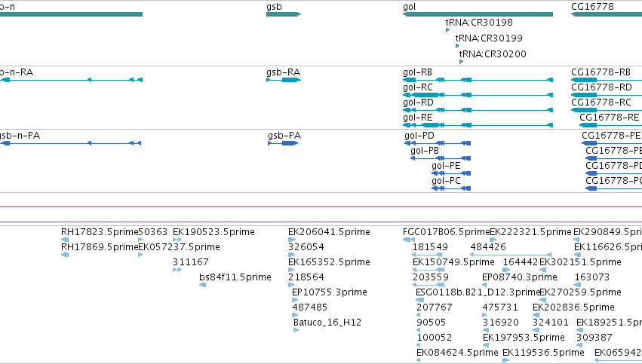Screen dimensions: 642x364
Task: Select the RH17823.5prime EST
Action: (100, 232)
